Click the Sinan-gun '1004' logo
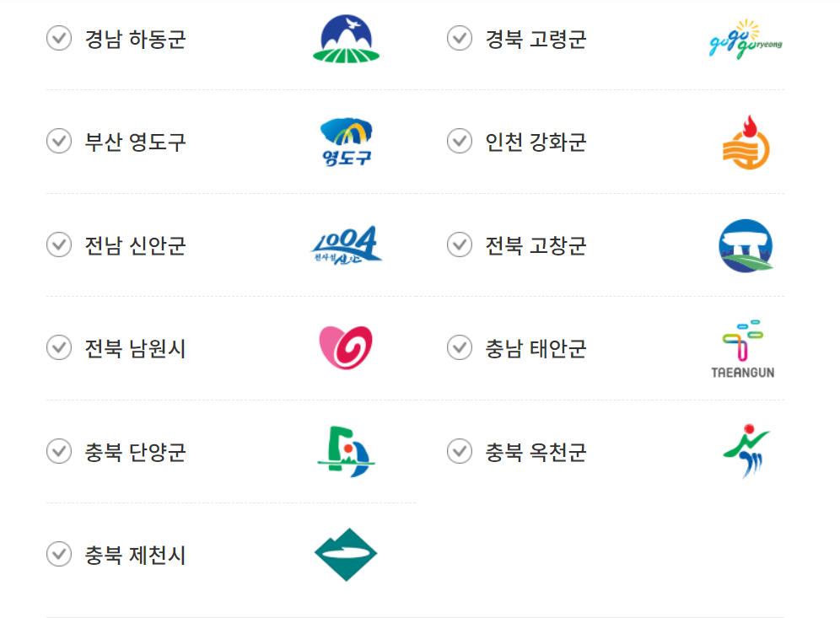 346,245
